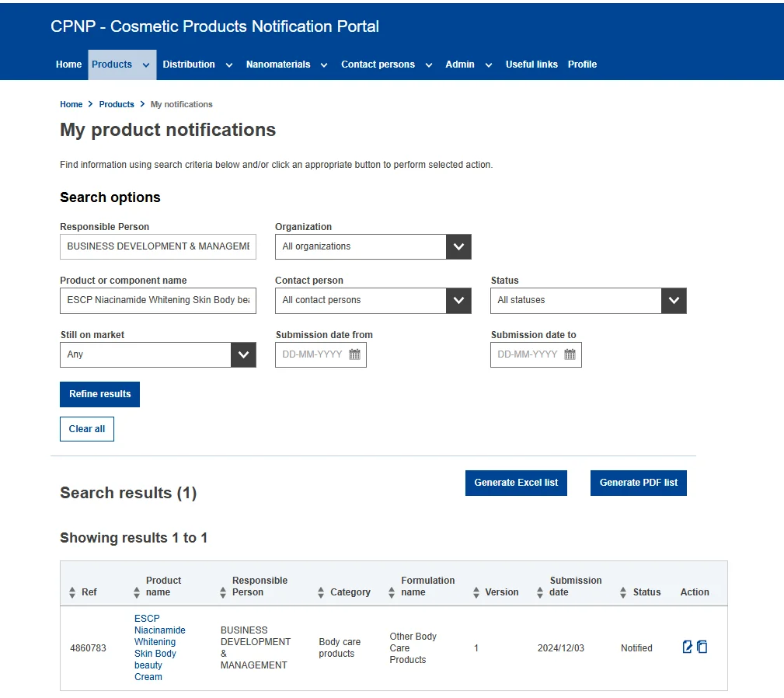Sort by Version column arrows
784x698 pixels.
(476, 592)
